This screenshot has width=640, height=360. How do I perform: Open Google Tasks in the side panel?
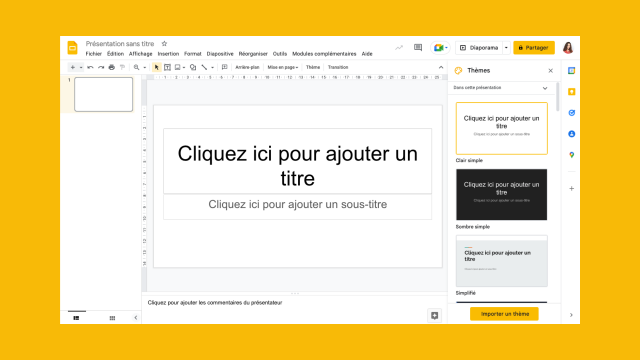point(571,113)
